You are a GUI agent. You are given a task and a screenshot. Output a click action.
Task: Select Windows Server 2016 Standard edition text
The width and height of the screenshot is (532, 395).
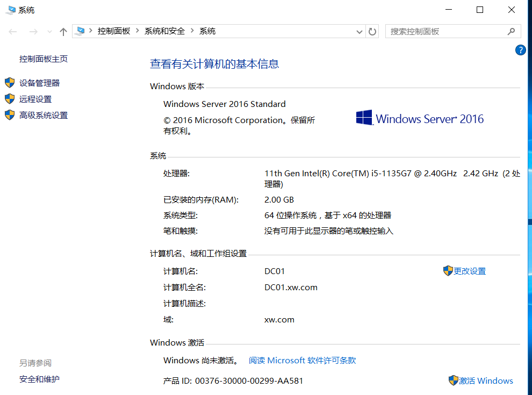click(224, 104)
